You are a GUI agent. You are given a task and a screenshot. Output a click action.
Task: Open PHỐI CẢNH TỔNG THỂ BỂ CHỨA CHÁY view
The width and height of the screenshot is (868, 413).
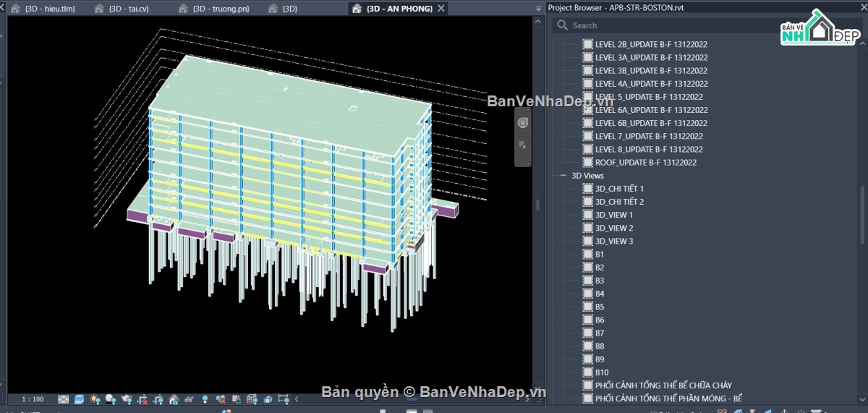coord(663,386)
